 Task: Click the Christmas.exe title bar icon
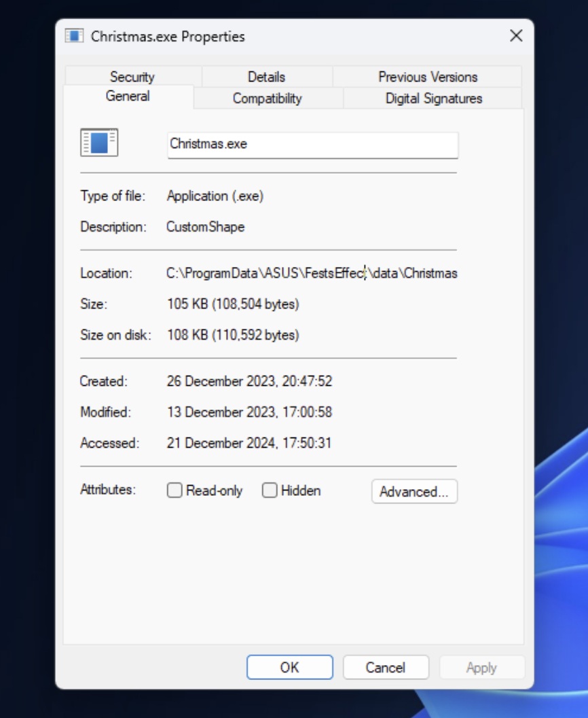74,36
